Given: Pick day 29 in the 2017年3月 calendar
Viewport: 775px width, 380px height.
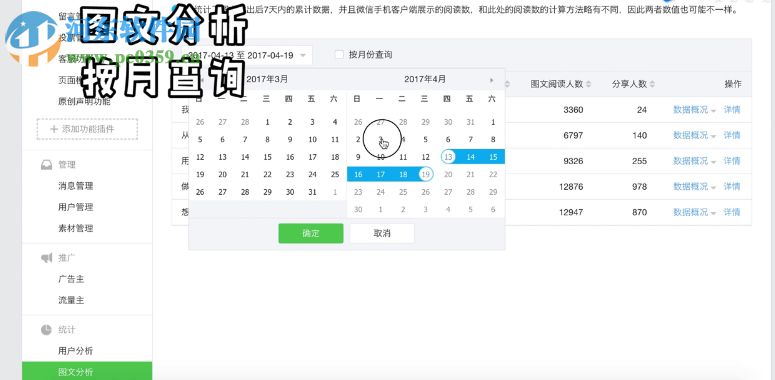Looking at the screenshot, I should 267,192.
